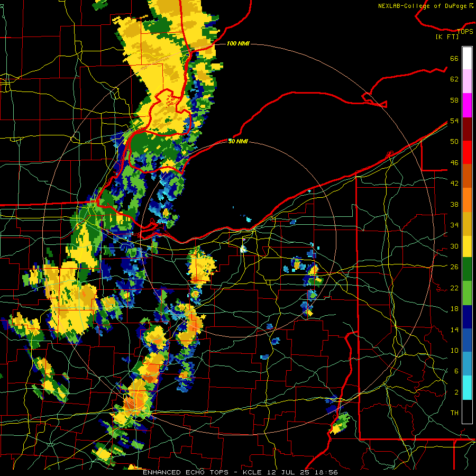Click the 14 legend label
The image size is (476, 476).
click(454, 329)
